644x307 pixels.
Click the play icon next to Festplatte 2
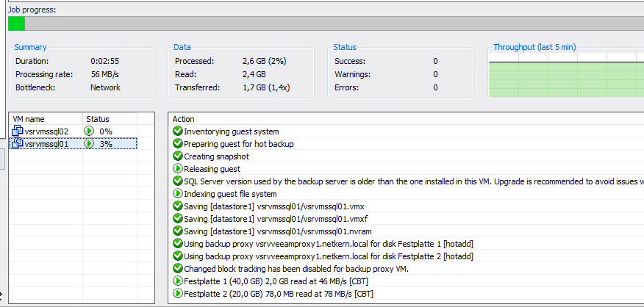tap(177, 294)
